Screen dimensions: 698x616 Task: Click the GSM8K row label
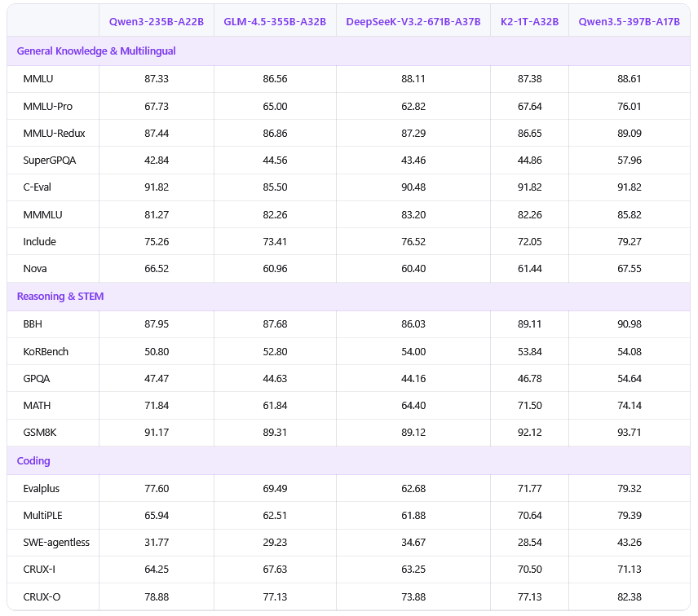tap(40, 433)
